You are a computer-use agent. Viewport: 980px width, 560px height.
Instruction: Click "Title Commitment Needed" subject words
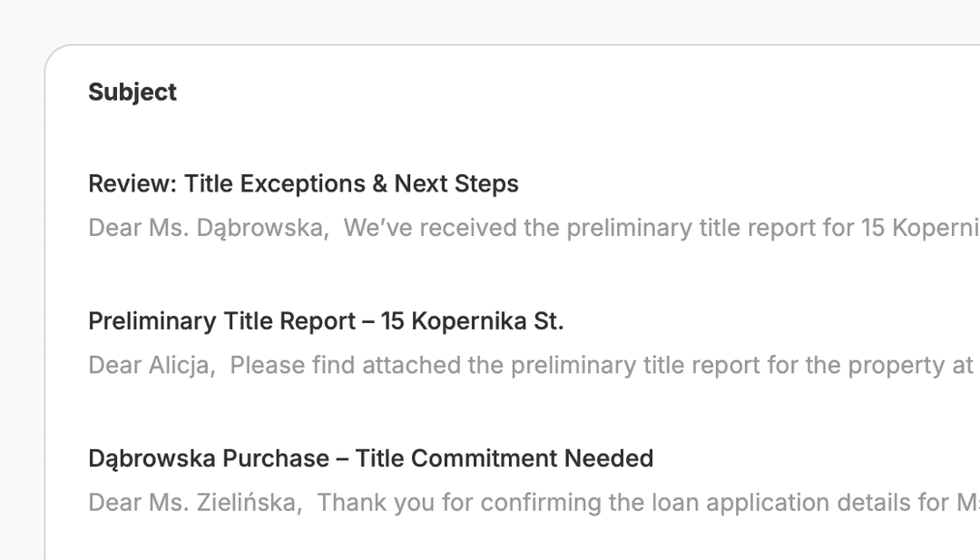504,458
